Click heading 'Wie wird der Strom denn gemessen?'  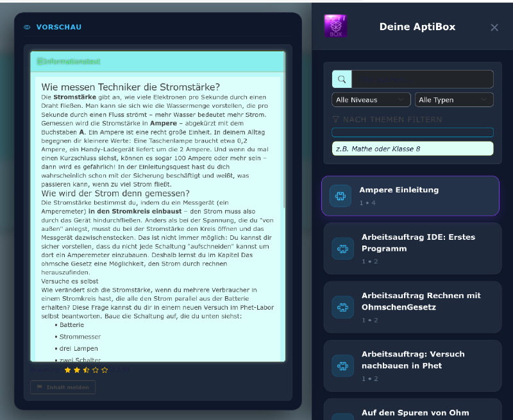click(115, 193)
